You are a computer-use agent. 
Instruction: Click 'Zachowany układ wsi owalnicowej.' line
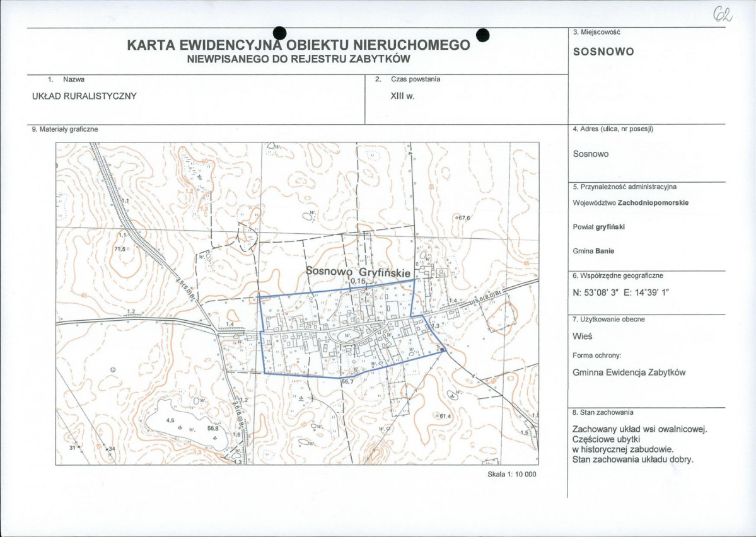pyautogui.click(x=640, y=429)
